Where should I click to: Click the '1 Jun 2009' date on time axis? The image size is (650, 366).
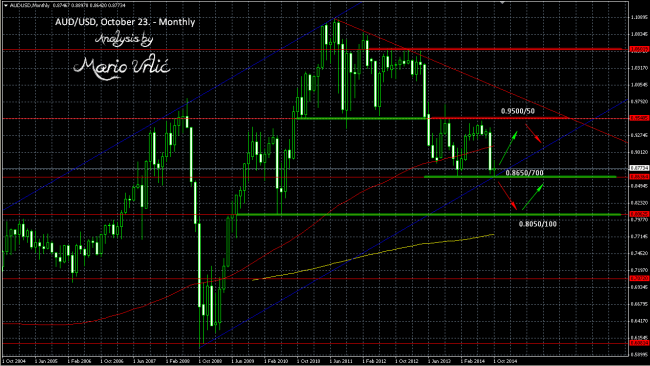[x=243, y=361]
